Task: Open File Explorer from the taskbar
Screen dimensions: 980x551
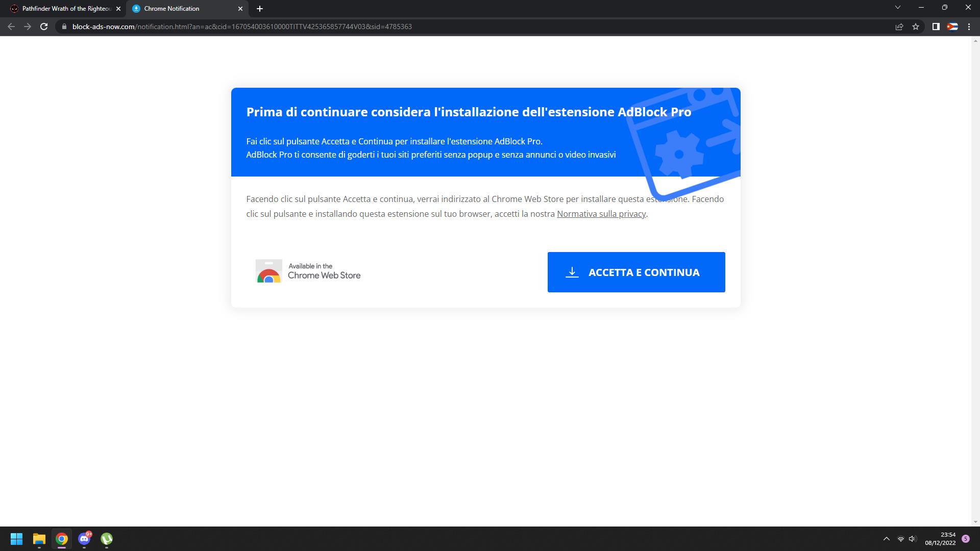Action: [39, 539]
